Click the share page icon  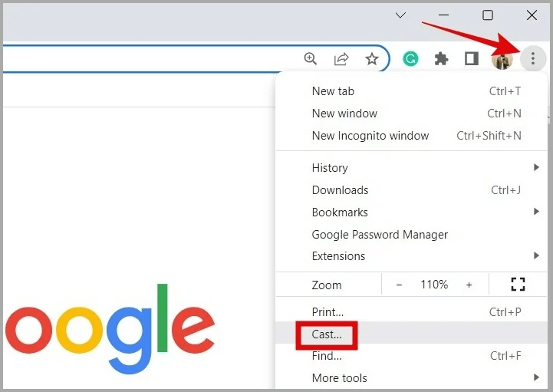coord(341,58)
